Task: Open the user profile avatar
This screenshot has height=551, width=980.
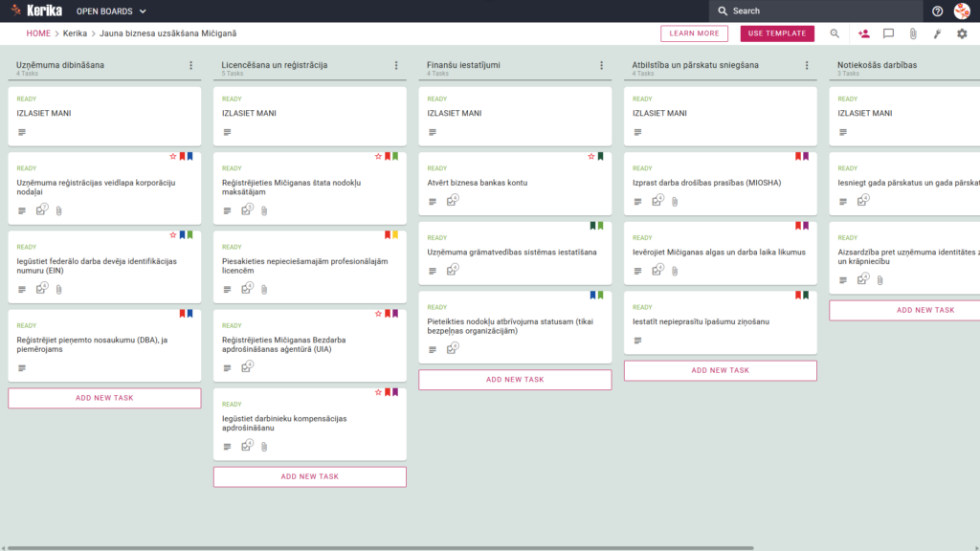Action: [962, 11]
